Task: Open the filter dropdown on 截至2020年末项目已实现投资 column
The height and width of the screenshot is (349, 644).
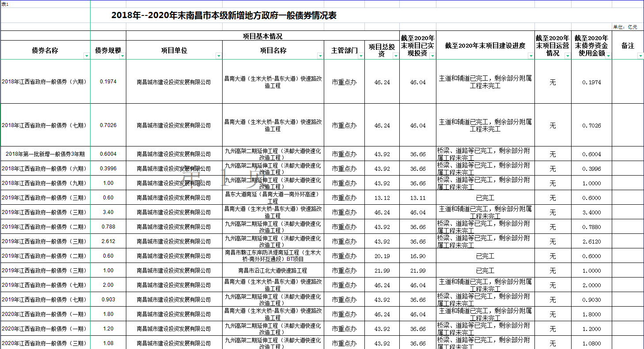Action: (x=432, y=56)
